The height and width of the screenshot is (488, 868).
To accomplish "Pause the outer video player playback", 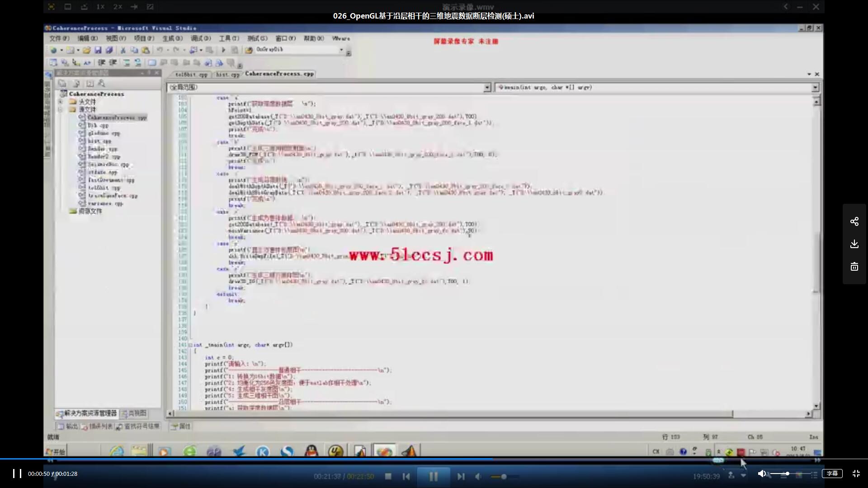I will [x=17, y=474].
